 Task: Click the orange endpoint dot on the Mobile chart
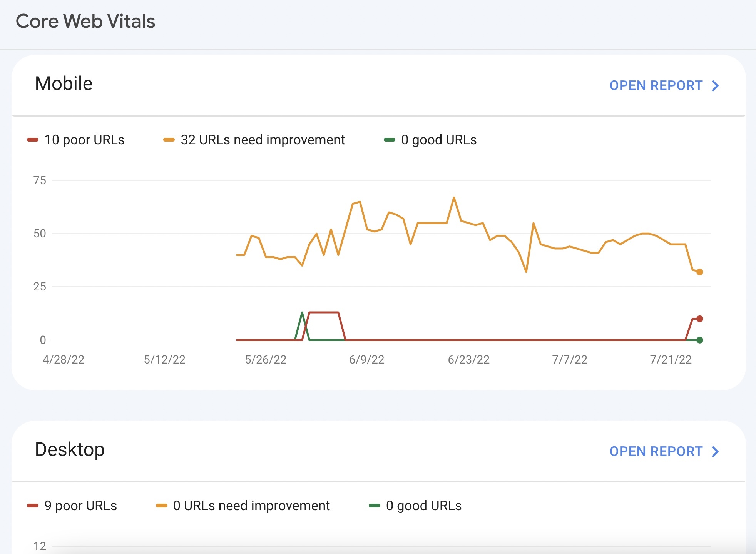pos(699,272)
